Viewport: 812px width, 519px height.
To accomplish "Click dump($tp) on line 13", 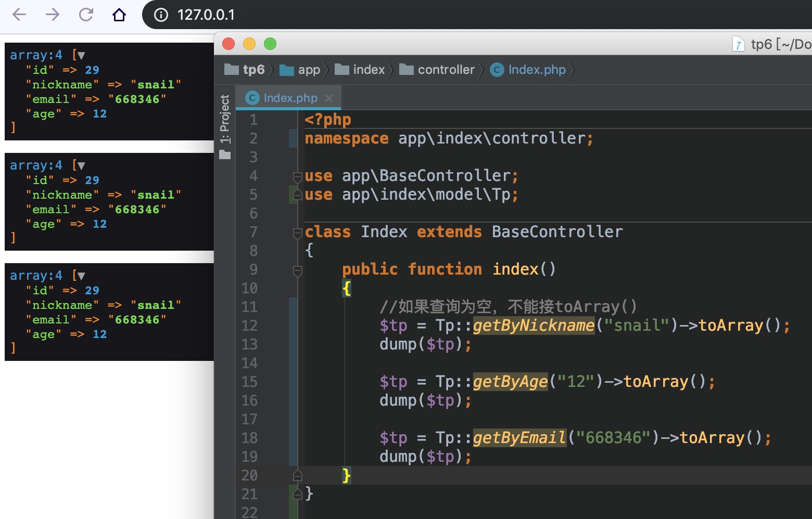I will 425,344.
